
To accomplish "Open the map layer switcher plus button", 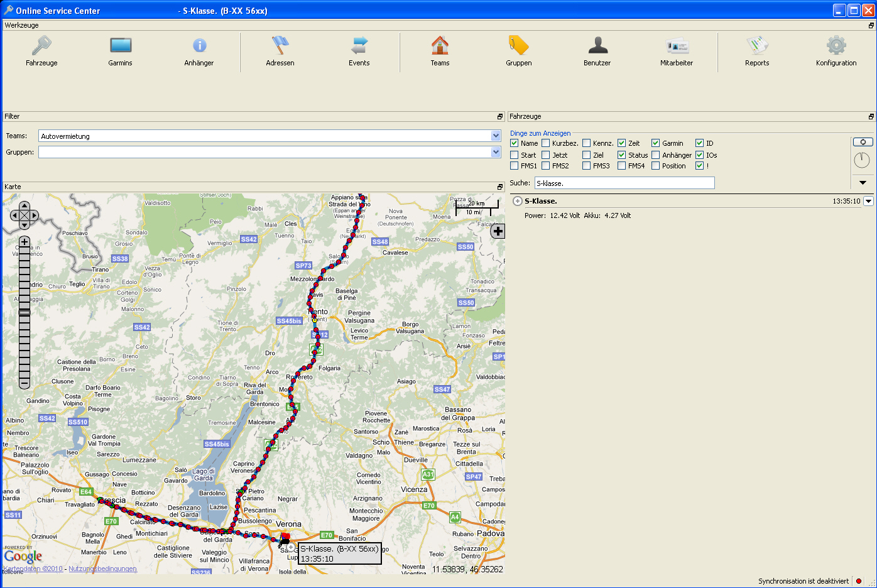I will click(498, 231).
